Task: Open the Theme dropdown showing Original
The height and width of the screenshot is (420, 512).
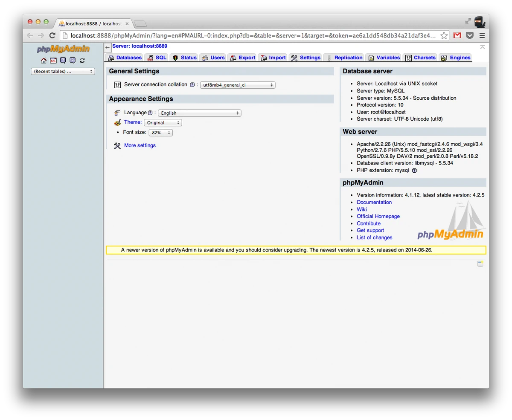Action: tap(163, 122)
